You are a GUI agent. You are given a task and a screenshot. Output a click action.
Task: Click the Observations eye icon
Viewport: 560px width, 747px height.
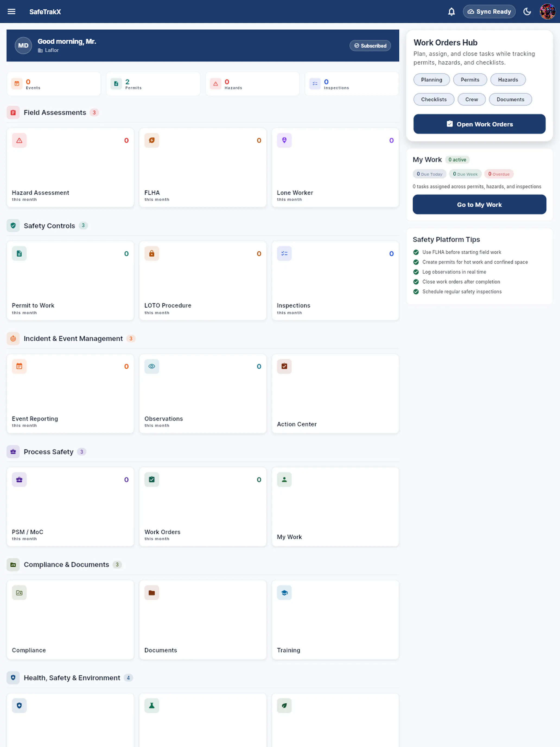pos(152,366)
